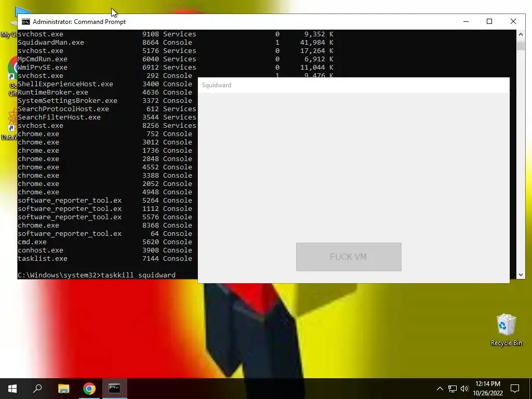
Task: Click the C:\Windows\system32> prompt text
Action: tap(59, 275)
